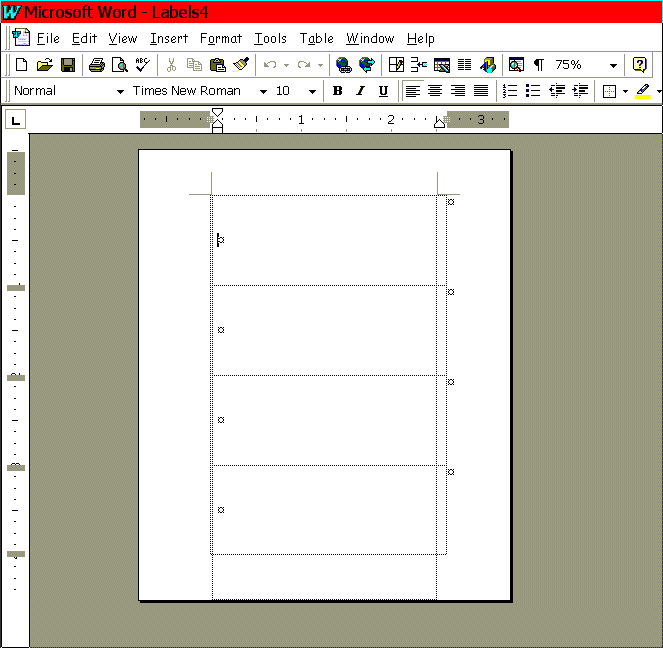
Task: Open the Times New Roman font dropdown
Action: 263,91
